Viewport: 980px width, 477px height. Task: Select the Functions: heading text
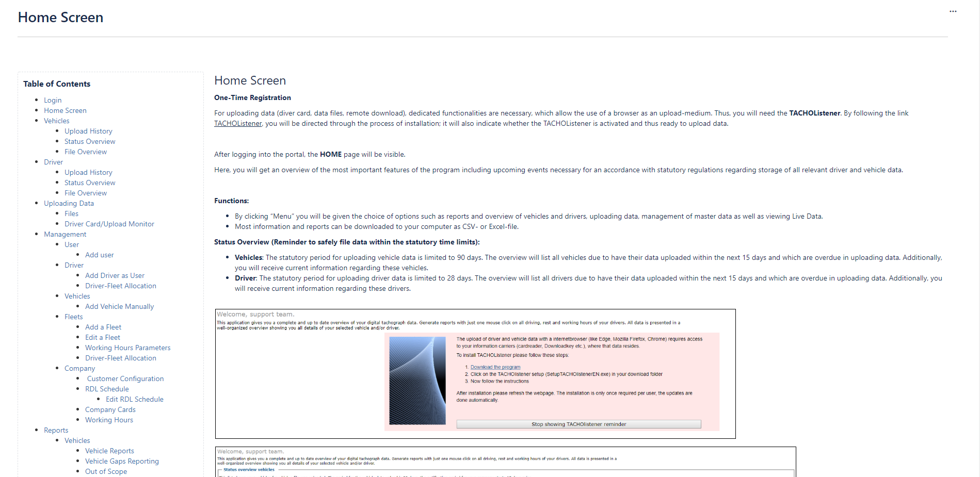click(231, 201)
